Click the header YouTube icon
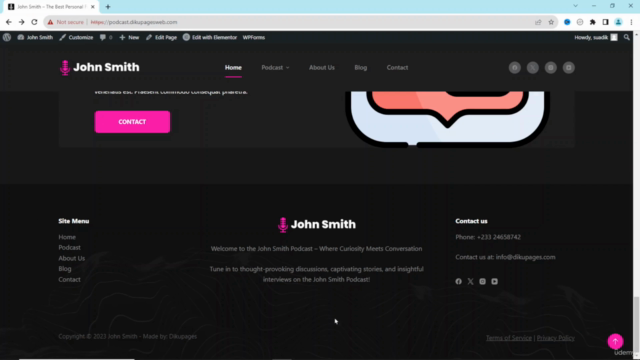This screenshot has height=360, width=640. (569, 68)
